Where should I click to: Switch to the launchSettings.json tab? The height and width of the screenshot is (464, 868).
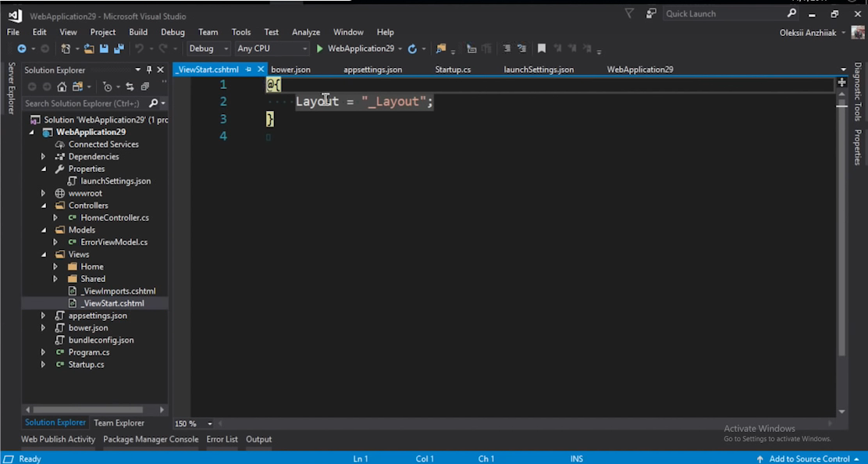(x=539, y=70)
